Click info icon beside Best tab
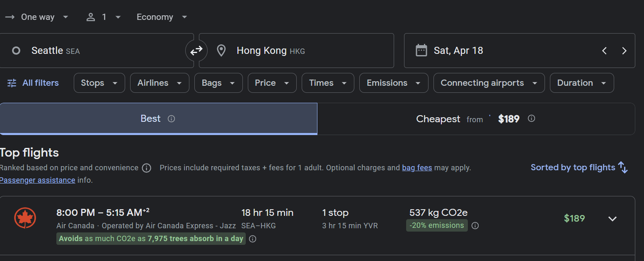644x261 pixels. pyautogui.click(x=171, y=119)
